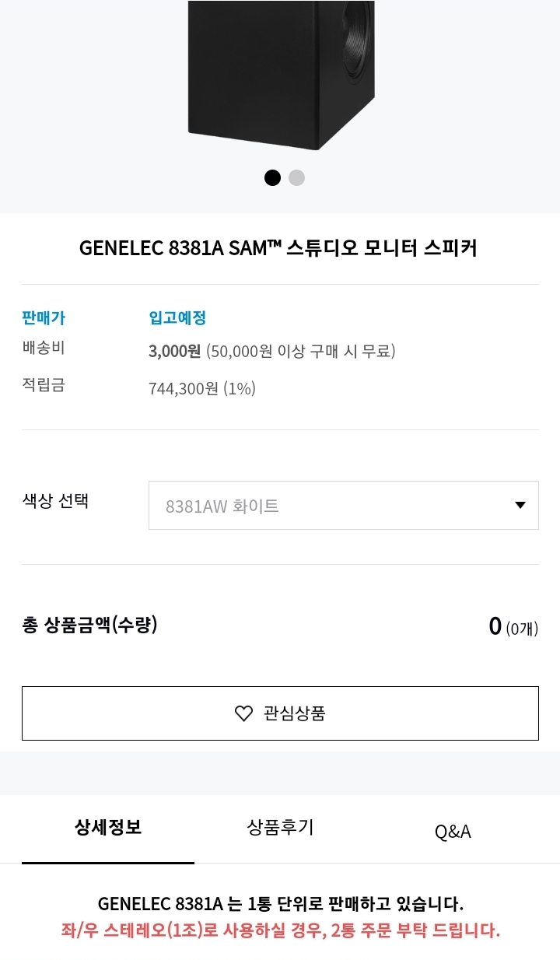
Task: Click the red stereo 2통 order notice
Action: 280,930
